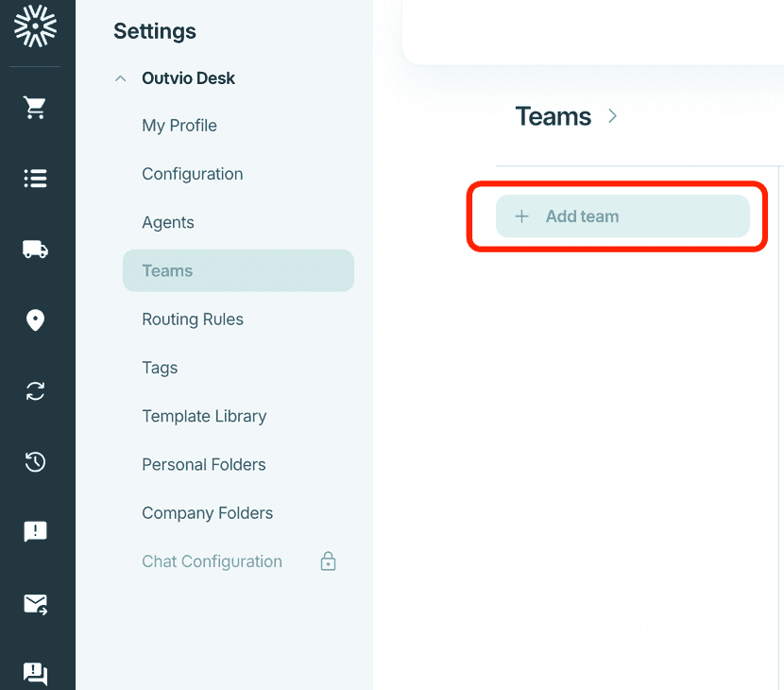Open the map pin tracking icon
Screen dimensions: 784x690
pyautogui.click(x=35, y=320)
